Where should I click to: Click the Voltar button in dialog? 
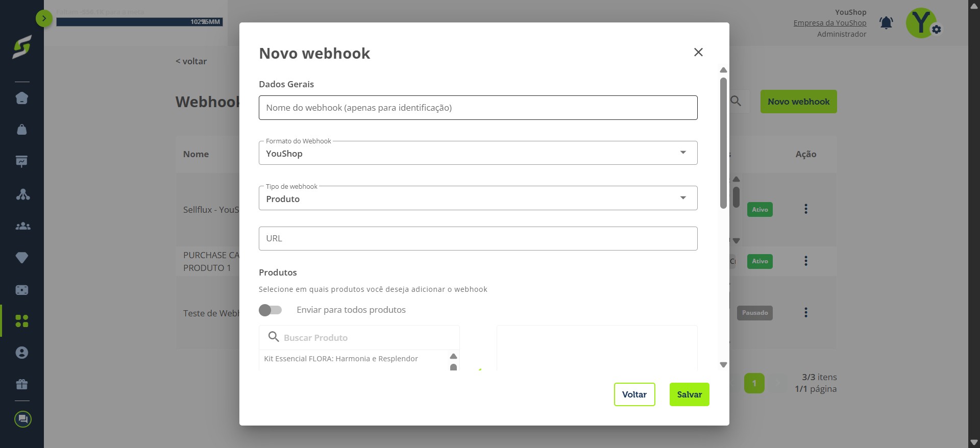coord(634,394)
